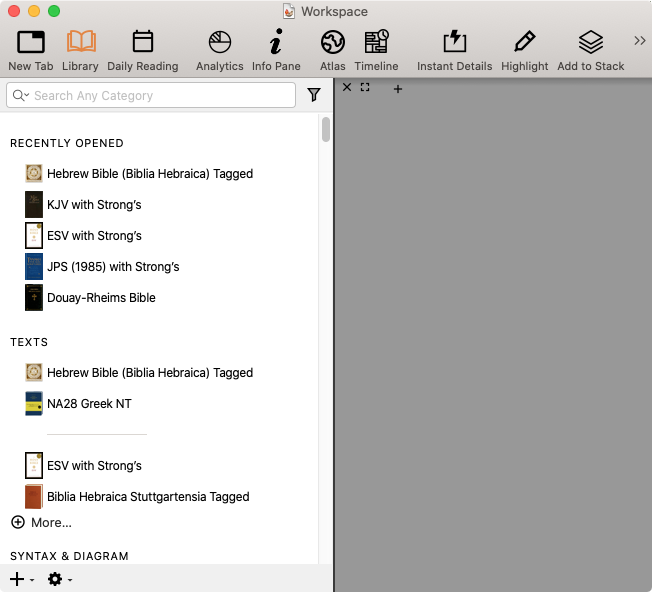Expand hidden toolbar items chevron
The height and width of the screenshot is (592, 652).
coord(640,41)
